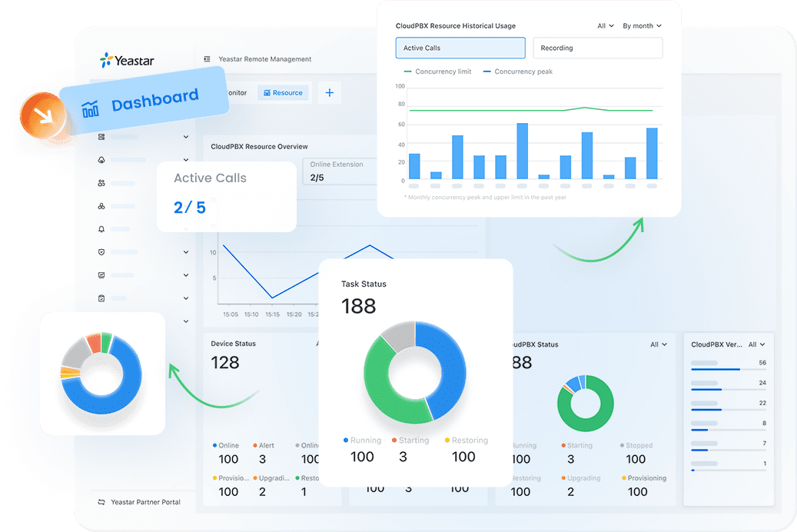
Task: Click the bell notification sidebar icon
Action: click(101, 229)
